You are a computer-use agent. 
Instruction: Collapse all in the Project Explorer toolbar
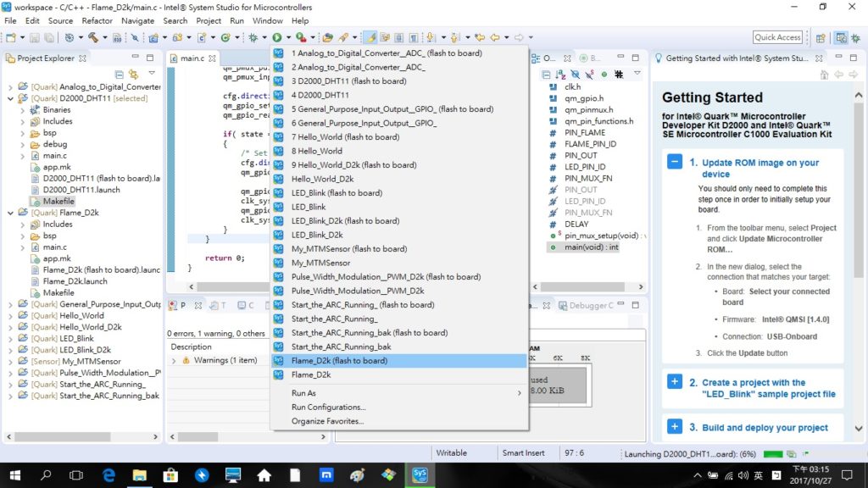pos(119,75)
